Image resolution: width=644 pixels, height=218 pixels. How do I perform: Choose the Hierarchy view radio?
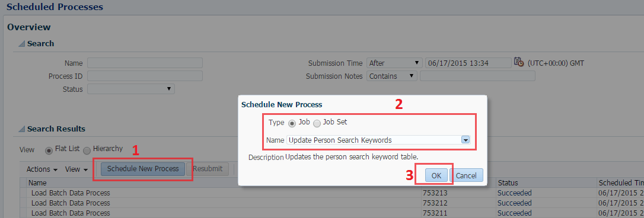tap(87, 150)
